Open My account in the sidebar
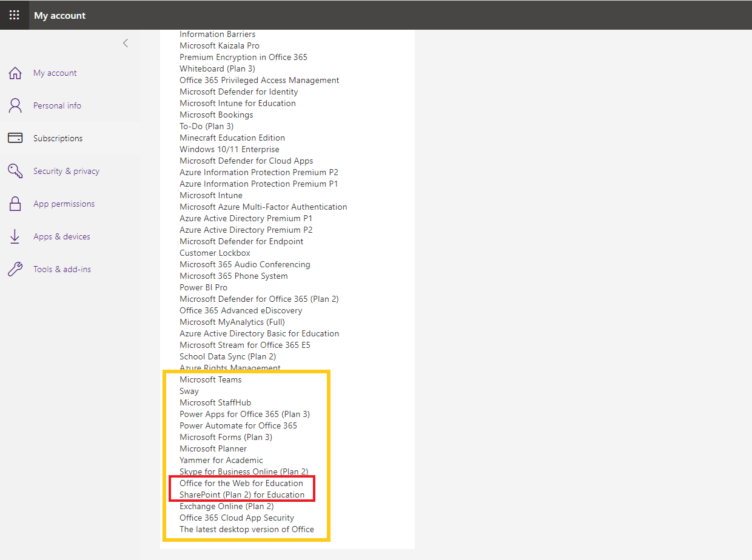 (x=55, y=73)
